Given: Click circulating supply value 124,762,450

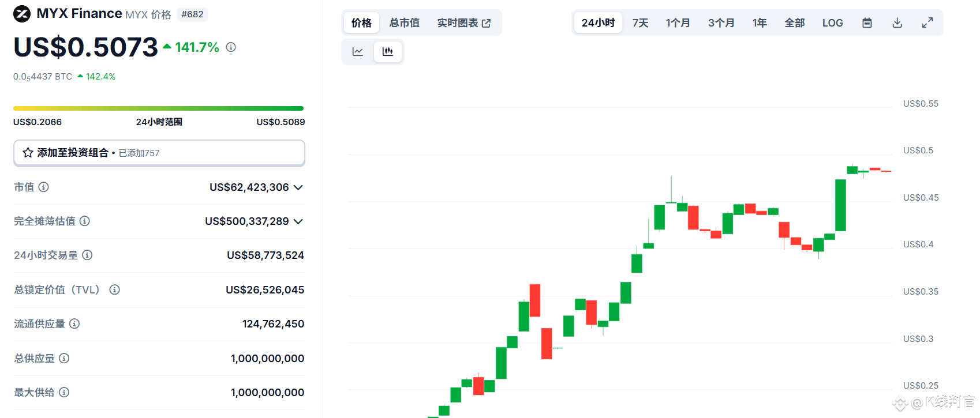Looking at the screenshot, I should [273, 324].
